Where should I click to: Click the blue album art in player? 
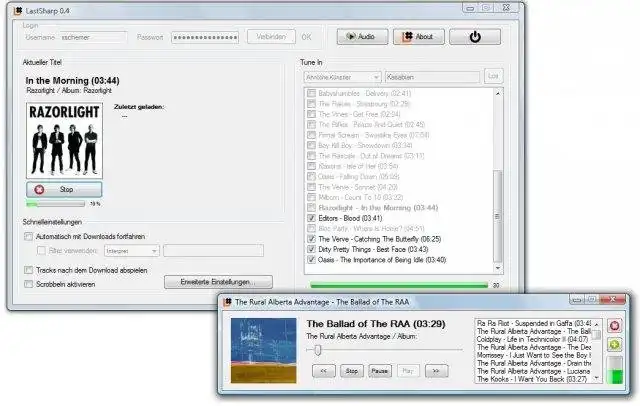(263, 351)
